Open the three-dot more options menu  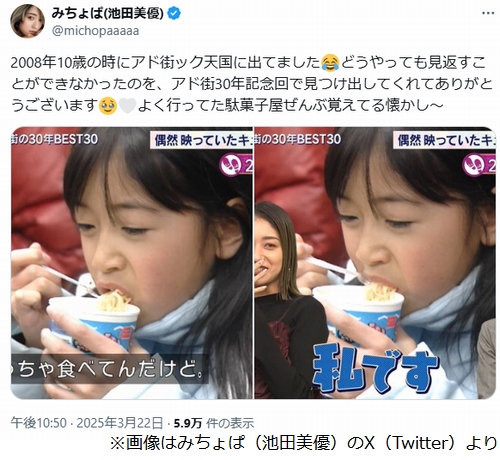pyautogui.click(x=488, y=13)
